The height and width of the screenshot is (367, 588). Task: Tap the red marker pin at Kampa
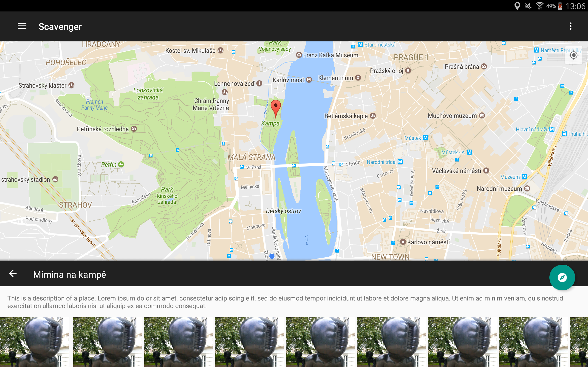(x=276, y=108)
